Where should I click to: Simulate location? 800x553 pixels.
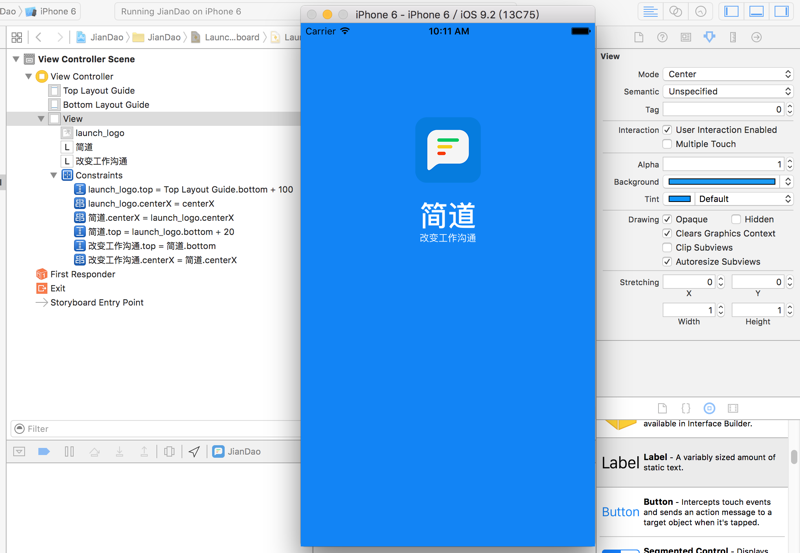[194, 451]
